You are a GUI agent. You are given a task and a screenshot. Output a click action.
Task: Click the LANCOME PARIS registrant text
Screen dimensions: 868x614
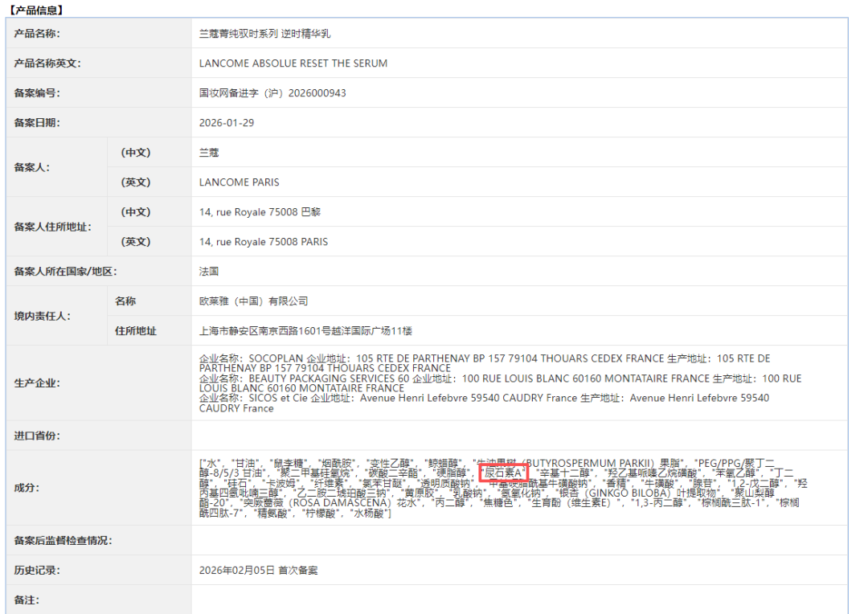[x=239, y=182]
